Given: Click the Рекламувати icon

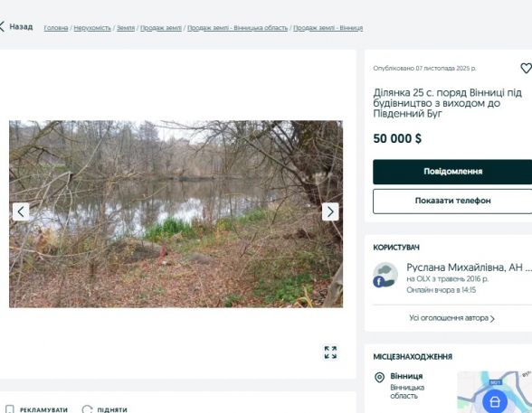Looking at the screenshot, I should pos(9,409).
